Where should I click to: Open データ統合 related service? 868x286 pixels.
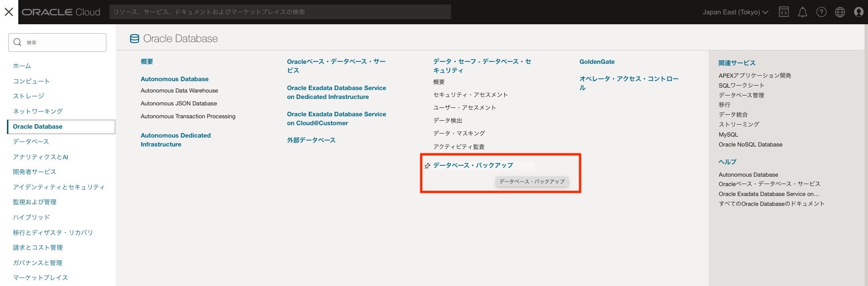[733, 115]
